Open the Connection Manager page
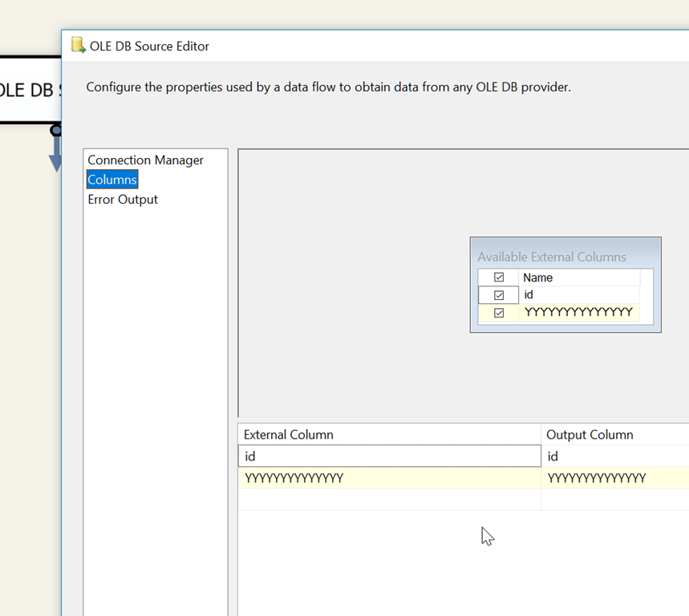This screenshot has height=616, width=689. (x=145, y=160)
